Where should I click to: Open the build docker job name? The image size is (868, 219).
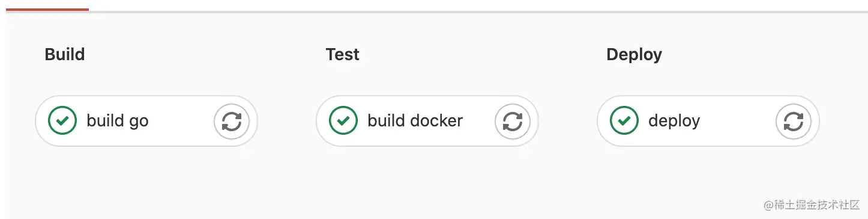415,121
